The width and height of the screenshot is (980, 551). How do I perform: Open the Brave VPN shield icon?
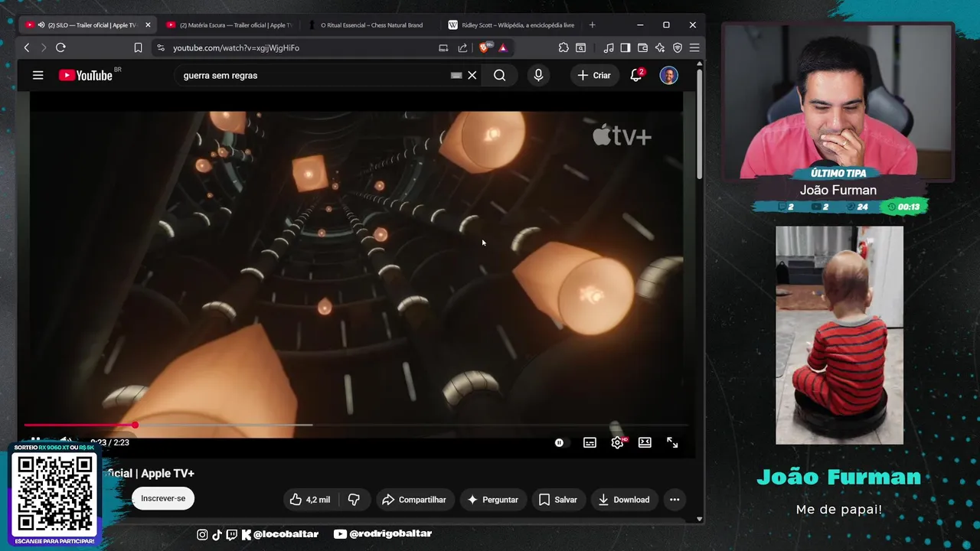(x=678, y=47)
